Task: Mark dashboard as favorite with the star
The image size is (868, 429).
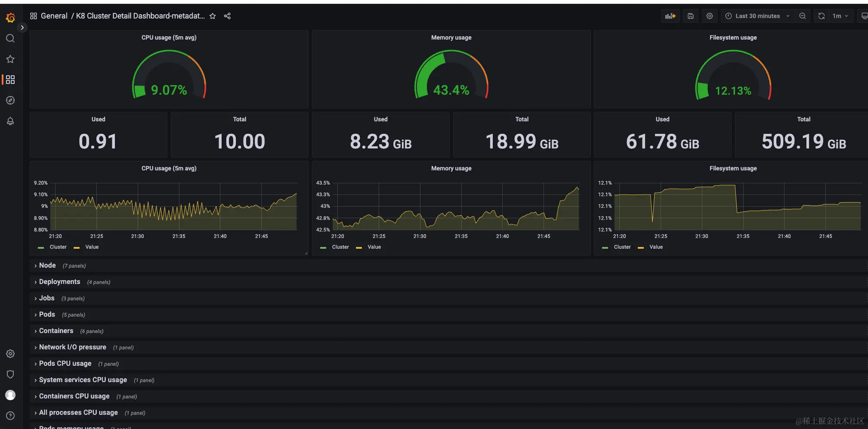Action: 213,16
